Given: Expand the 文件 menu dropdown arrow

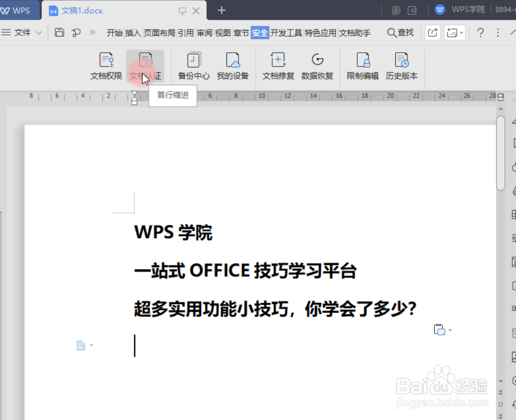Looking at the screenshot, I should point(39,33).
